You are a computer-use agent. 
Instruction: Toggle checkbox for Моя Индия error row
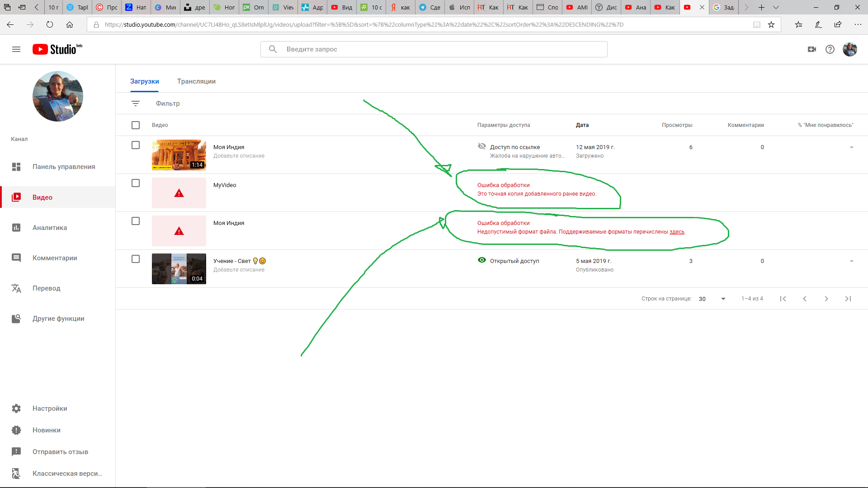(x=136, y=222)
